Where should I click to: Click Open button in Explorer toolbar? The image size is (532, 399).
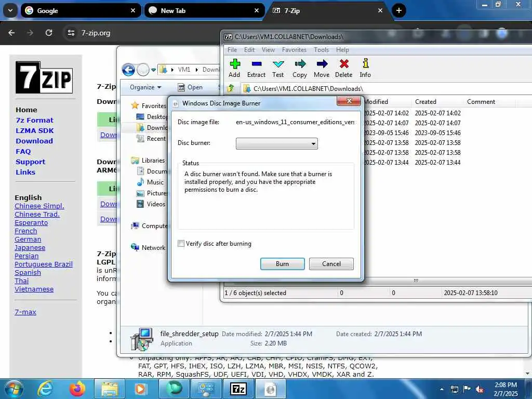tap(190, 87)
